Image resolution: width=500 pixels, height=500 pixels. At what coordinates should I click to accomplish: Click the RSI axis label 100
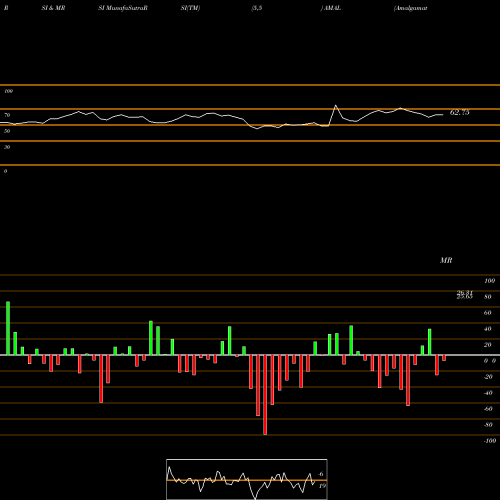(8, 91)
